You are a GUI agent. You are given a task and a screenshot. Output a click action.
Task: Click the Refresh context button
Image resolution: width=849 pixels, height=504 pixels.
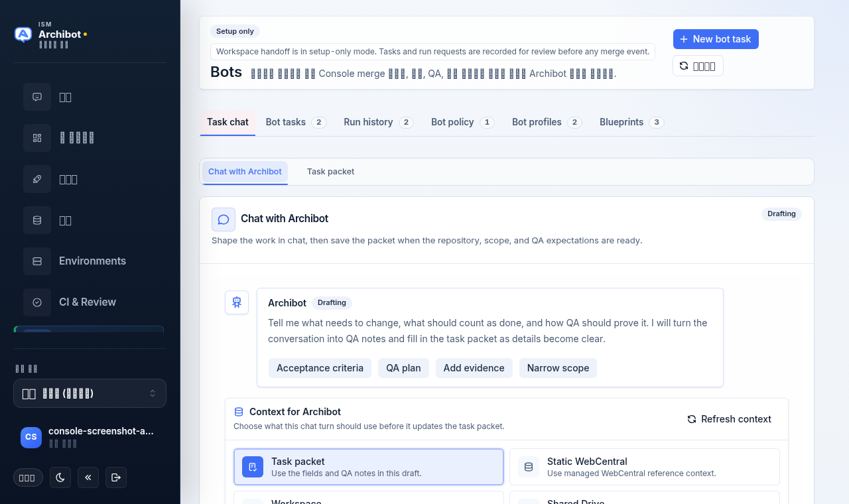click(x=729, y=419)
